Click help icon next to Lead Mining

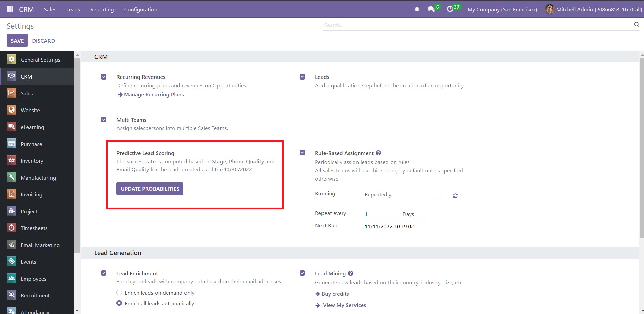click(350, 273)
